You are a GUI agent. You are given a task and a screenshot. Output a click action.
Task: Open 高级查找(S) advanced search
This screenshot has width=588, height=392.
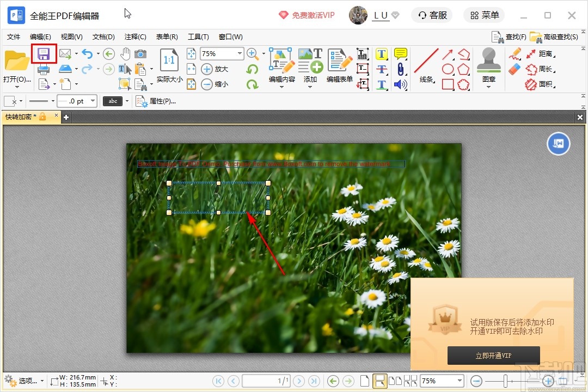pyautogui.click(x=554, y=37)
